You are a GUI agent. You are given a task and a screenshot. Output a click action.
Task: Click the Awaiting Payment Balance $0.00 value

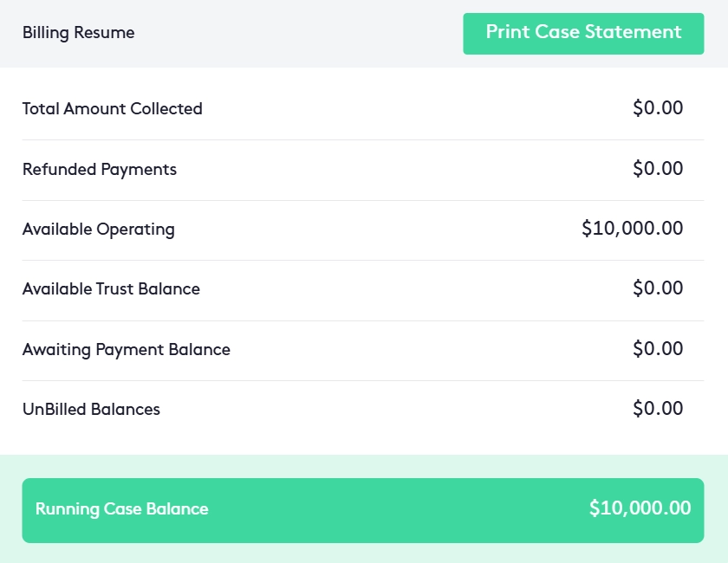658,349
